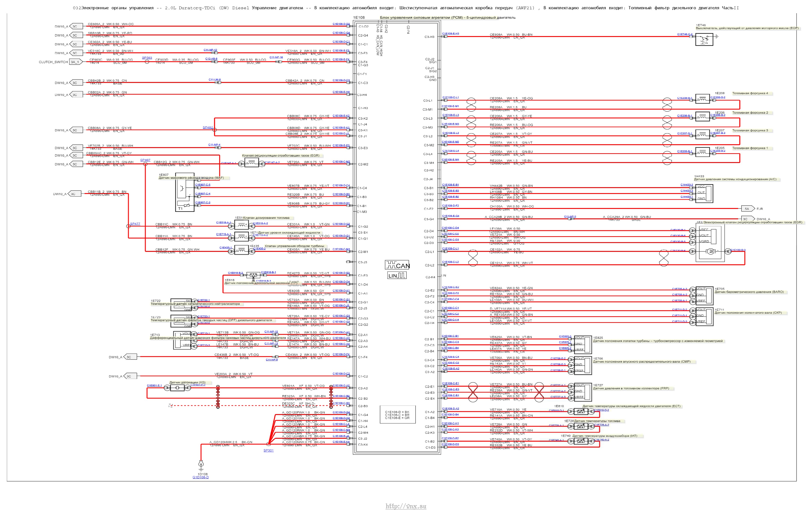Screen dimensions: 812x510
Task: Click the electronic EGR valve motor symbol
Action: 710,251
